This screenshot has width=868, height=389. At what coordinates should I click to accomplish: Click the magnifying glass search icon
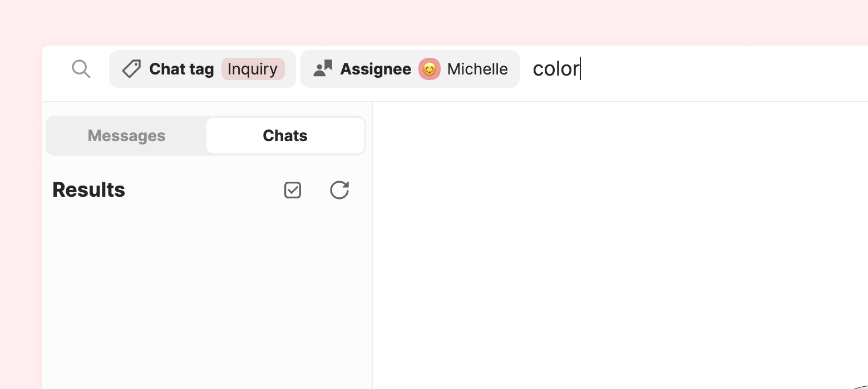[x=81, y=69]
